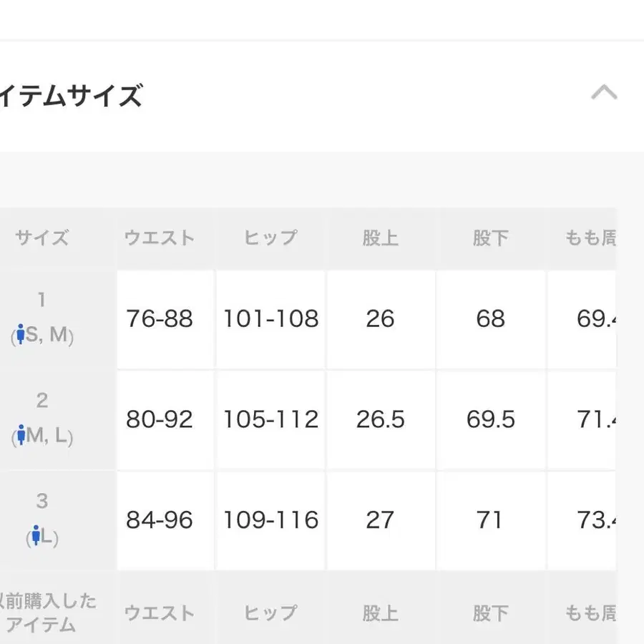
Task: Select size 1 (S, M) row label
Action: [42, 318]
